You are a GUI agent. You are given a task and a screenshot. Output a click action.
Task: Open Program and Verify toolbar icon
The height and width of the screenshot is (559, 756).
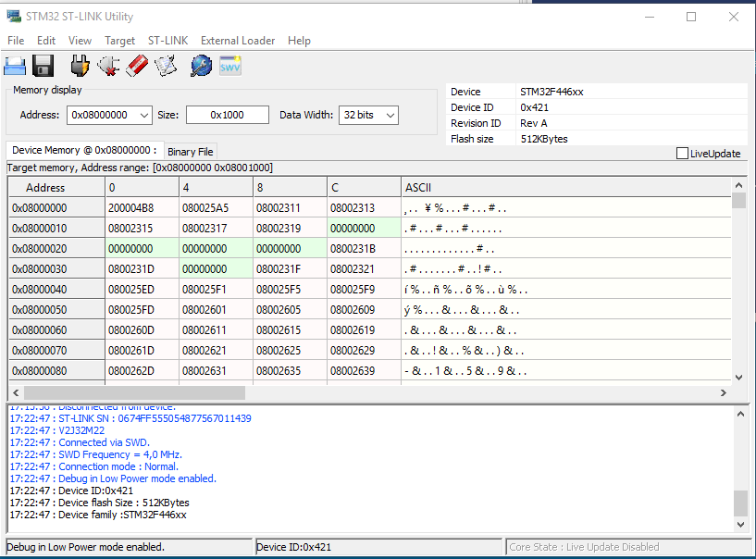coord(166,66)
